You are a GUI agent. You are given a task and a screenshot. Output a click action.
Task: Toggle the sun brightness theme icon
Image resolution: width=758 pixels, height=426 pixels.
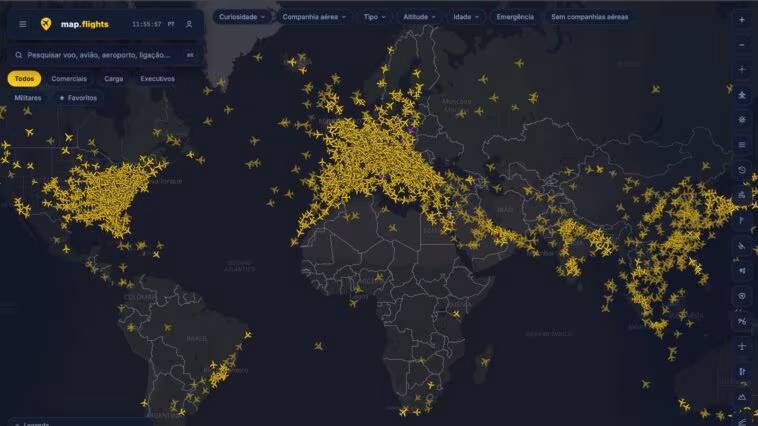[x=742, y=119]
